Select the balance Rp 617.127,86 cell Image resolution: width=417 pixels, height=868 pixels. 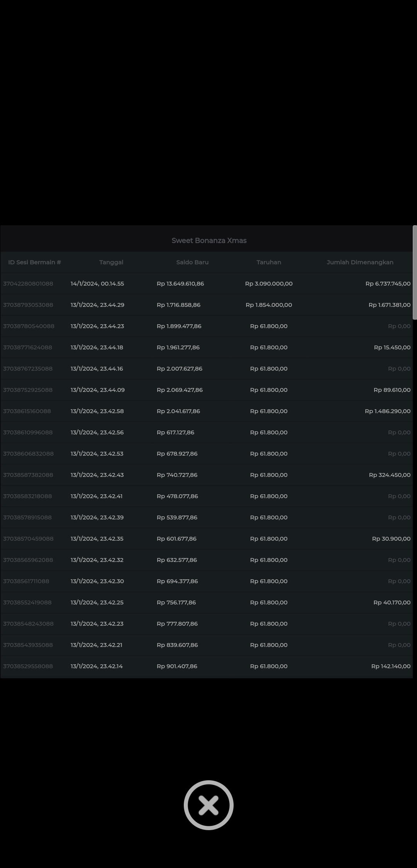175,432
